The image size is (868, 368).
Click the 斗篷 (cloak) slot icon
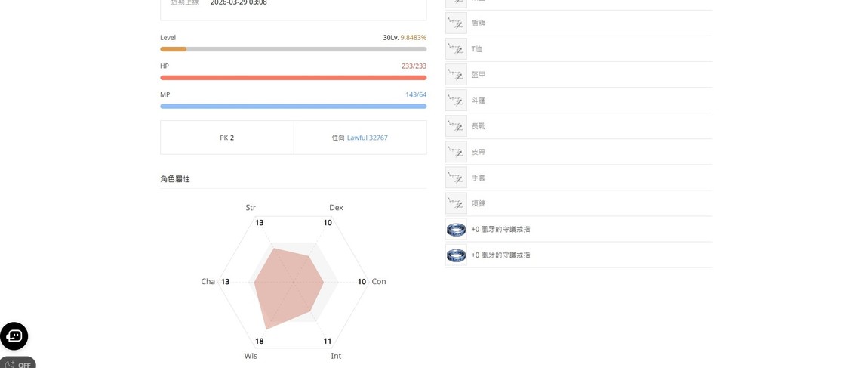(x=456, y=101)
